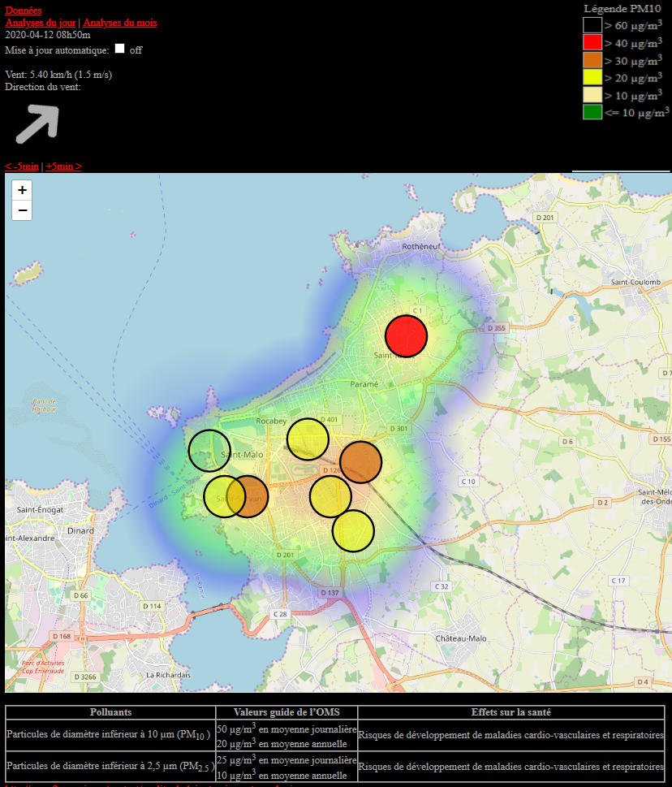Click the PM10 particles row label
Image resolution: width=672 pixels, height=787 pixels.
(x=108, y=735)
